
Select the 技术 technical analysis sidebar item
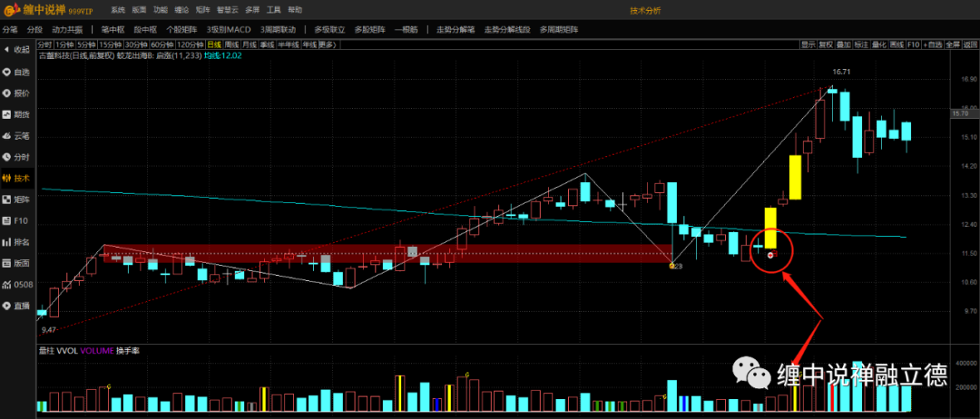point(17,178)
